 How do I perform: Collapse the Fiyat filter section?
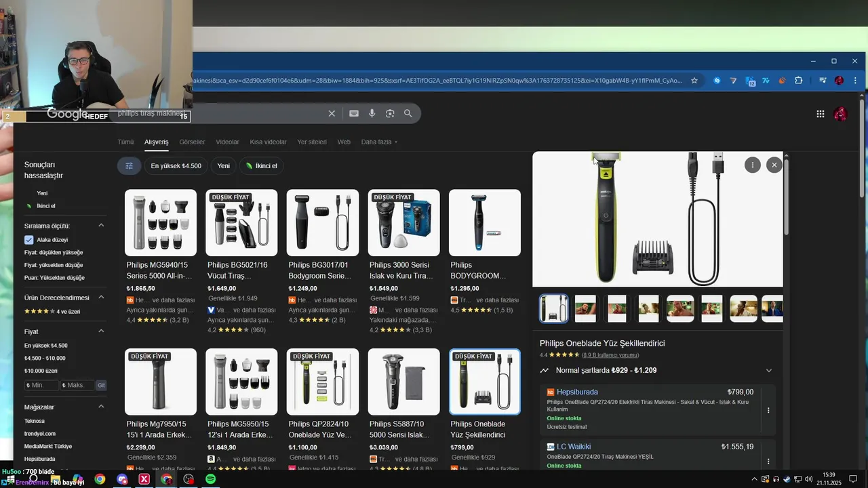(x=101, y=331)
